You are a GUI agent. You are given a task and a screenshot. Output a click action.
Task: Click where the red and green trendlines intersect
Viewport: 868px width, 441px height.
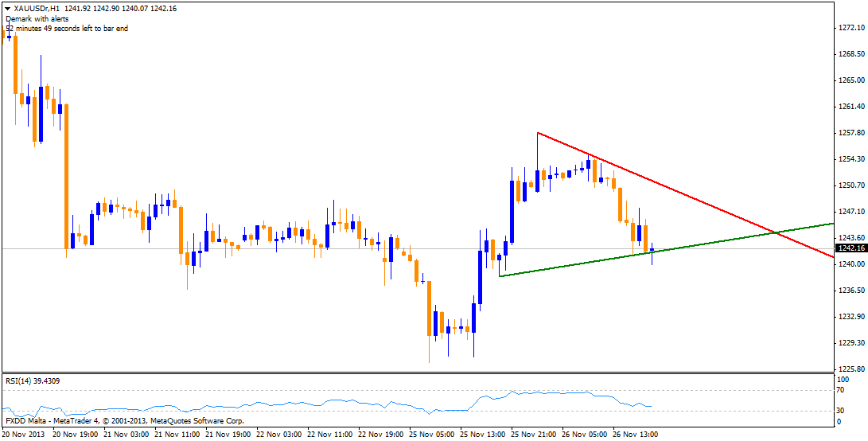pos(775,232)
